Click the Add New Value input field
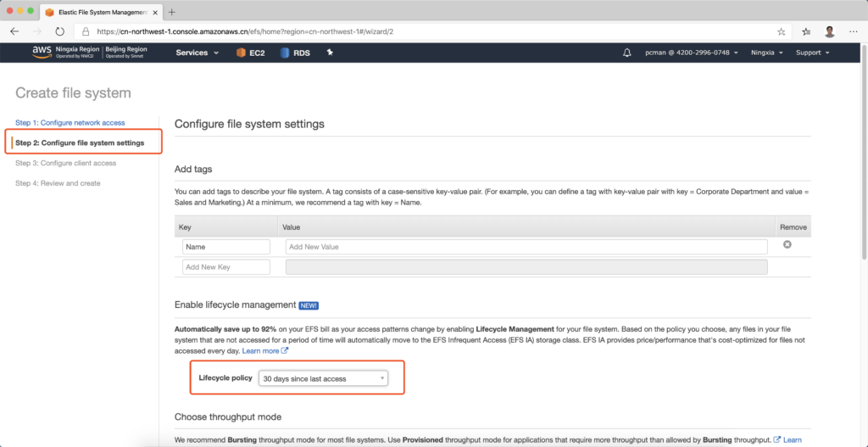The width and height of the screenshot is (868, 447). pyautogui.click(x=526, y=247)
